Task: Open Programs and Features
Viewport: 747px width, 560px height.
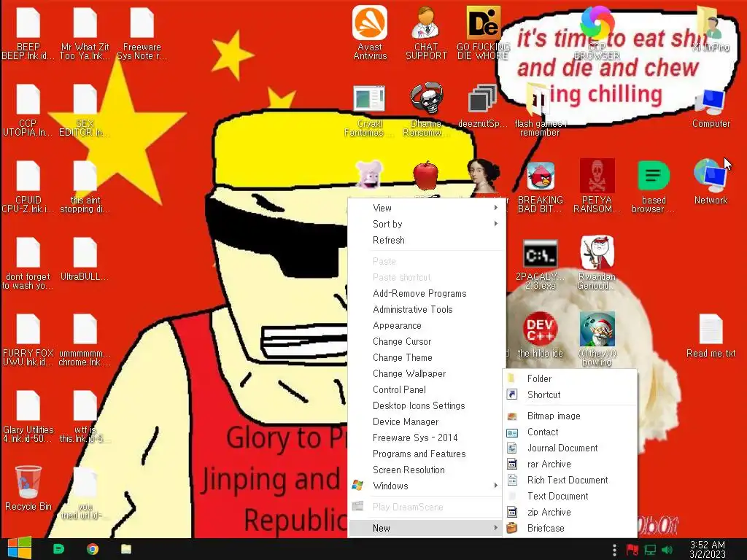Action: tap(426, 454)
